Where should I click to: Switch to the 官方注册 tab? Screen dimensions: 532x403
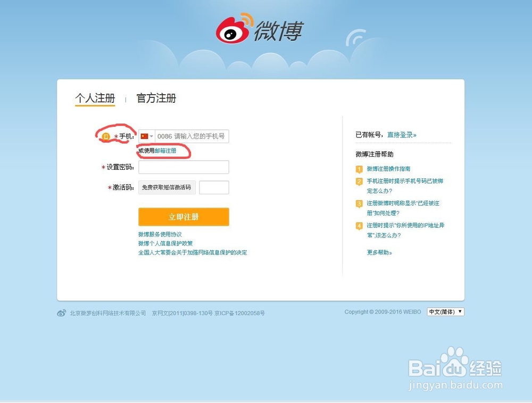pos(156,98)
